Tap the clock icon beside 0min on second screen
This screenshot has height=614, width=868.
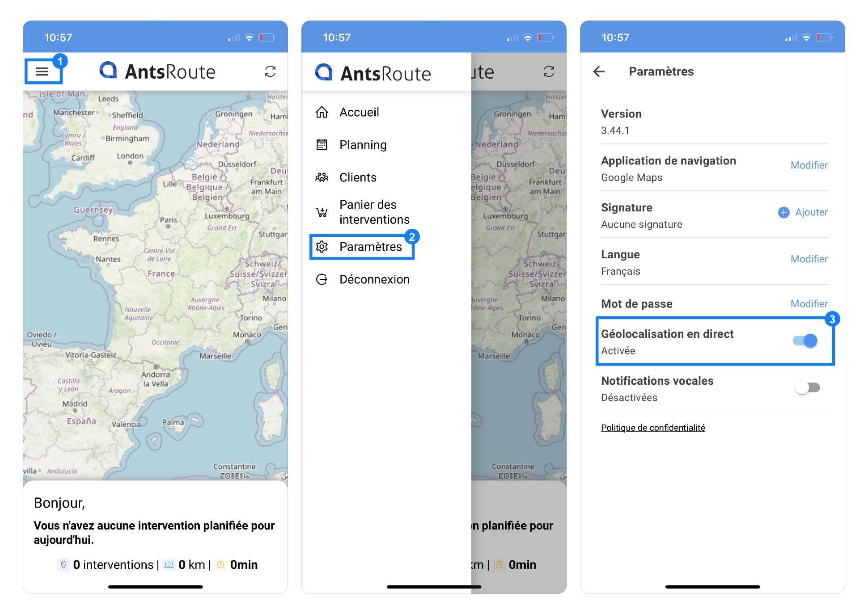pos(499,565)
